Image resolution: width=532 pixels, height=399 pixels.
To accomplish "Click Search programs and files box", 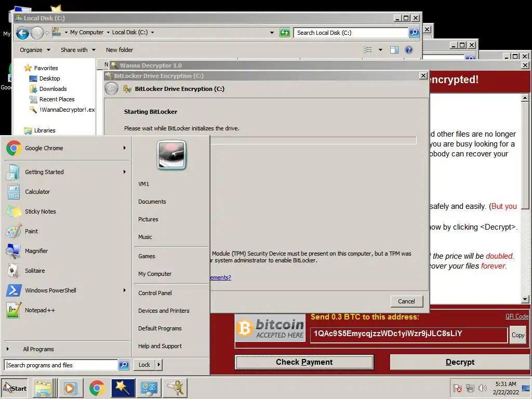I will (x=61, y=365).
